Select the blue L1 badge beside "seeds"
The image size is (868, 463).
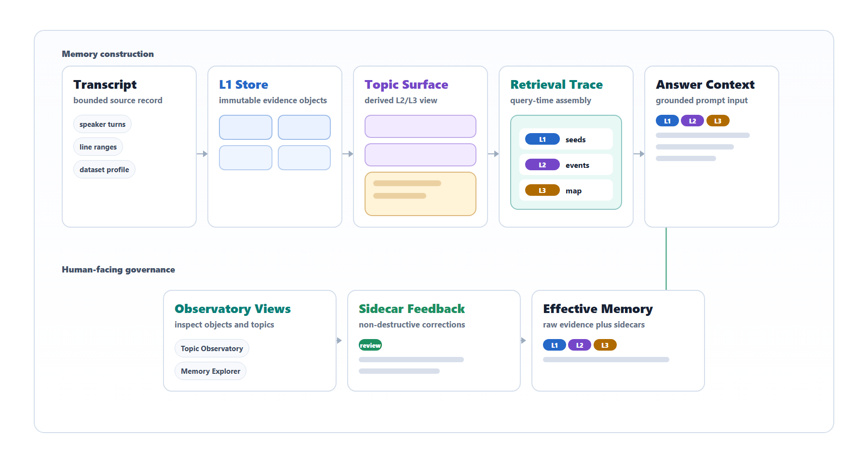coord(542,139)
